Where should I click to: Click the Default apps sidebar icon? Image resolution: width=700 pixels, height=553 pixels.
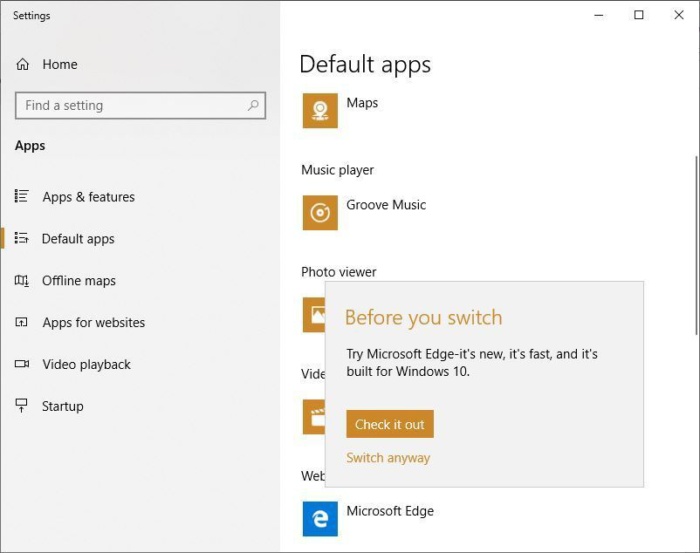(21, 238)
